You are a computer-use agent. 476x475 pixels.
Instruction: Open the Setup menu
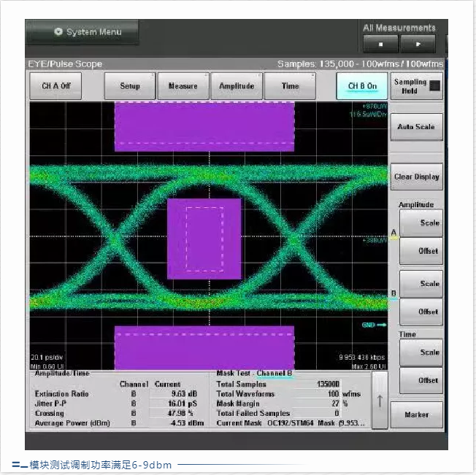point(130,86)
